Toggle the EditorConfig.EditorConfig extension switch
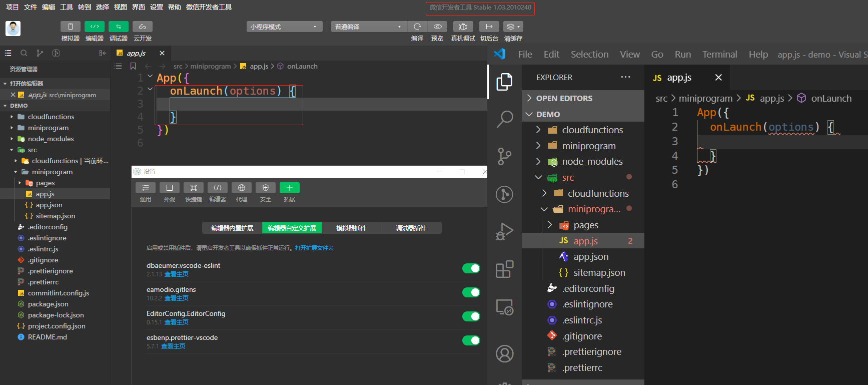 click(x=471, y=316)
